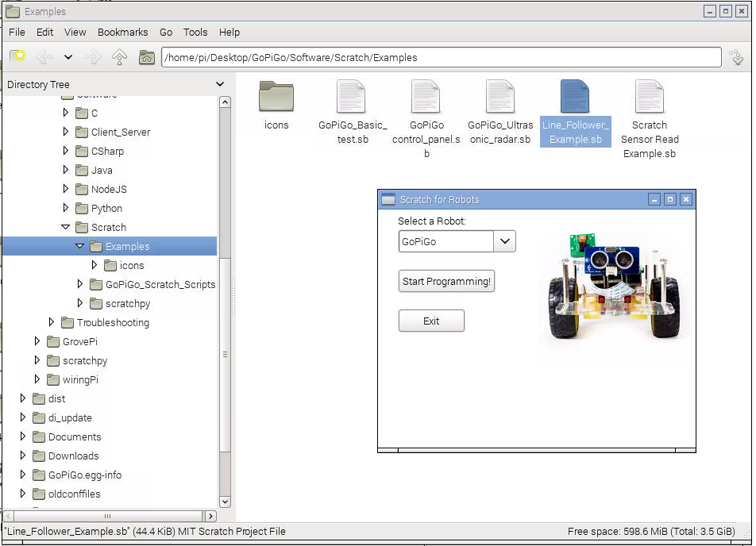Click the GoPiGo robot picture
The width and height of the screenshot is (756, 546).
615,285
